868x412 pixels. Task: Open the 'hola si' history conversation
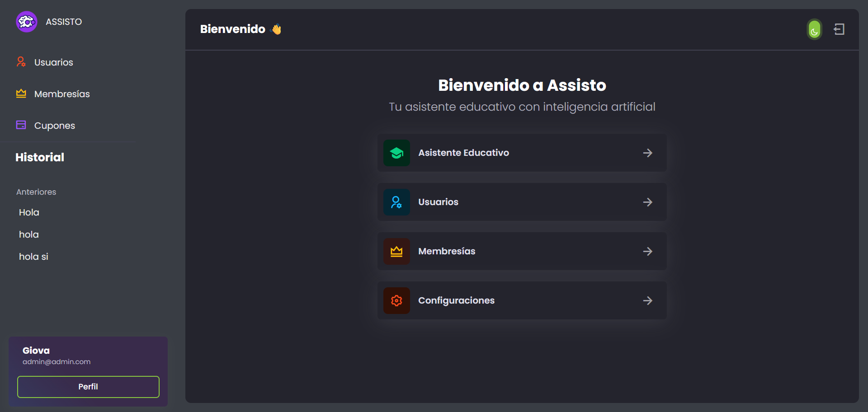point(33,257)
